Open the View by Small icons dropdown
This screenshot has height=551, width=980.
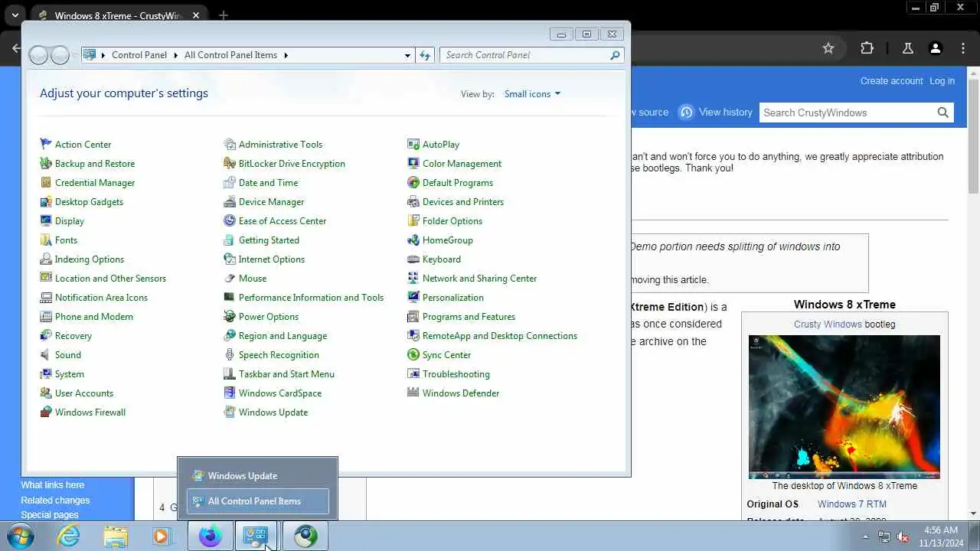[x=533, y=94]
